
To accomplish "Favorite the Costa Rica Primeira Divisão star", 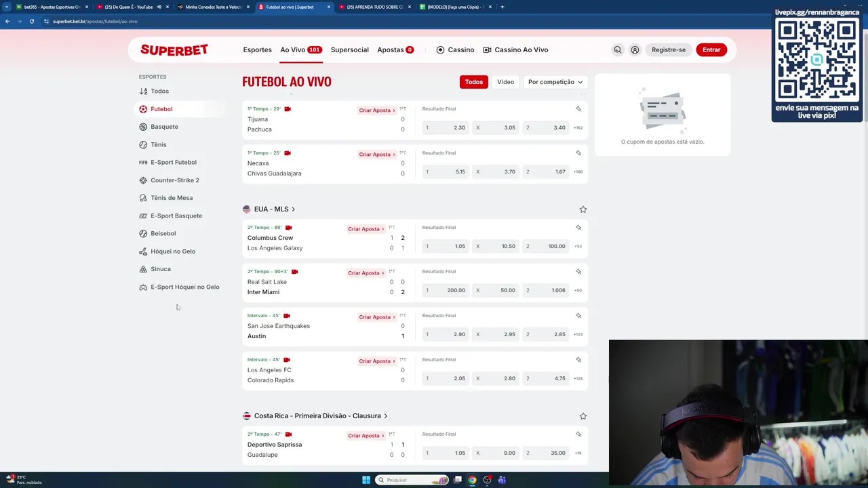I will (x=583, y=416).
